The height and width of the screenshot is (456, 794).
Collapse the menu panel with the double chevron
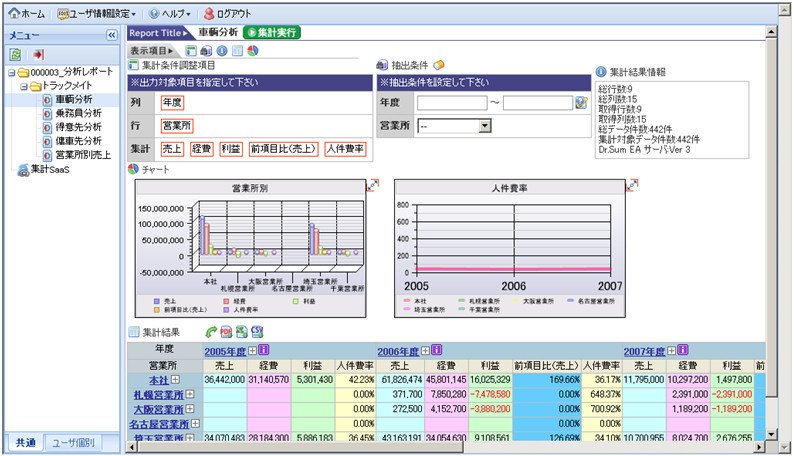[x=111, y=35]
